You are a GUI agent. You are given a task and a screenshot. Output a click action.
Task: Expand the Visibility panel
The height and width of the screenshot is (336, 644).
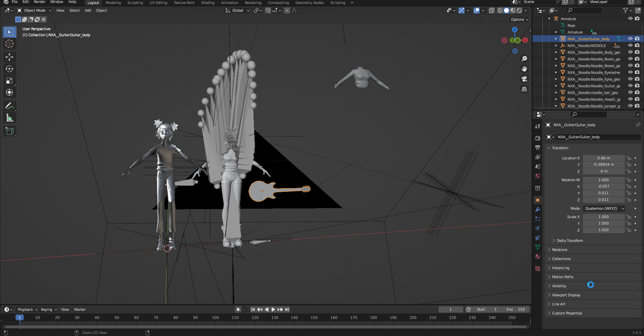(559, 286)
